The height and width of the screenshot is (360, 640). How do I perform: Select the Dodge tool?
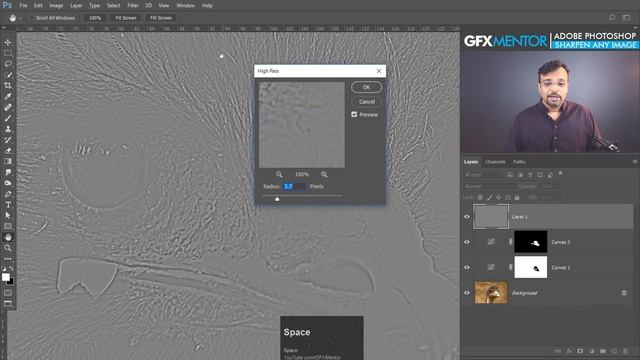8,183
